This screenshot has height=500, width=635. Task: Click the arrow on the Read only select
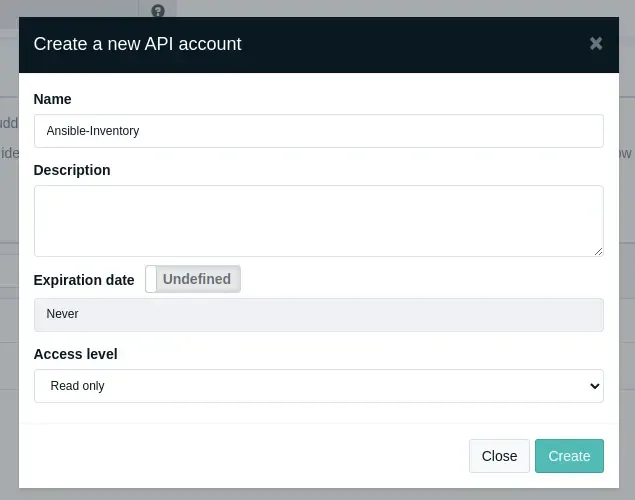coord(594,386)
